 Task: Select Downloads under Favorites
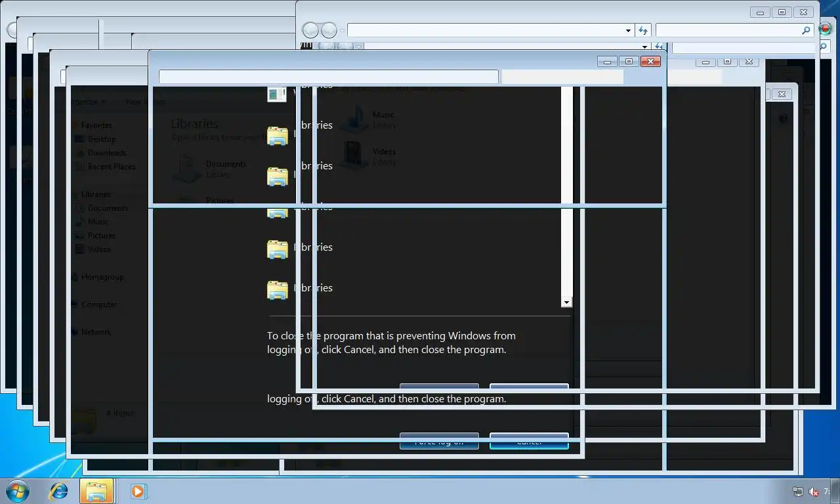pos(107,153)
